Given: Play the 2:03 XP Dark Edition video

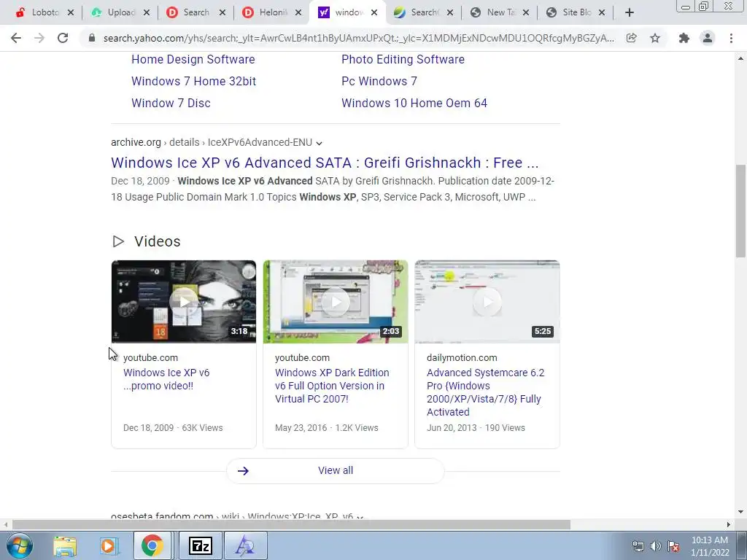Looking at the screenshot, I should click(x=336, y=301).
